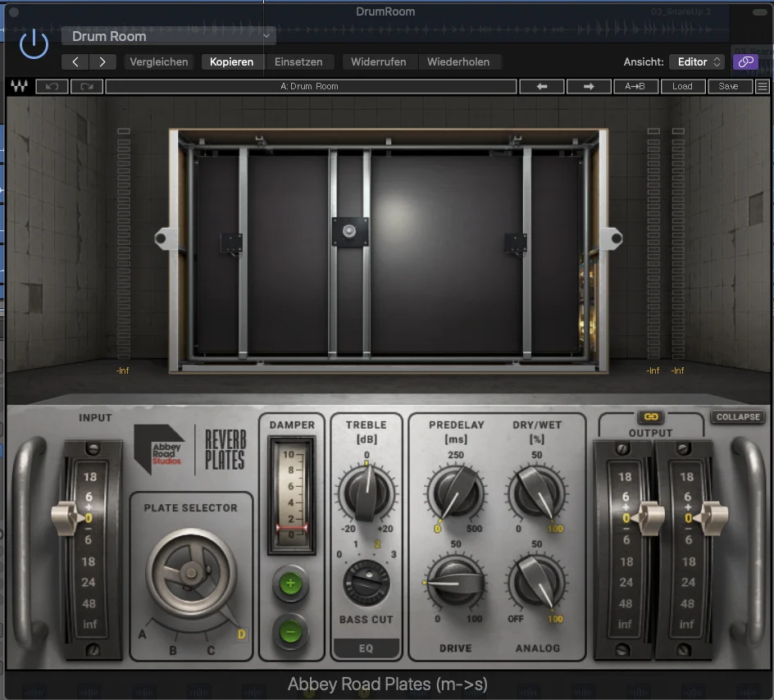774x700 pixels.
Task: Click the Vergleichen compare button
Action: (x=159, y=61)
